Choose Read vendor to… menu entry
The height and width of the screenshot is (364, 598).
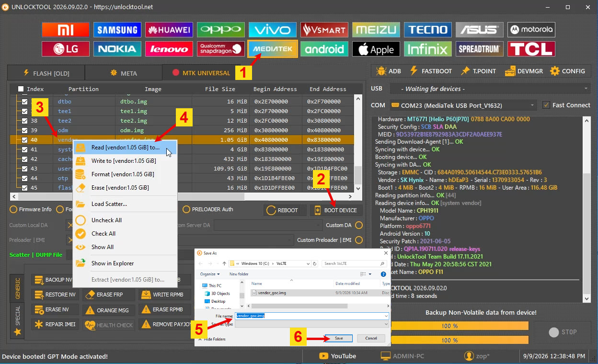click(125, 147)
